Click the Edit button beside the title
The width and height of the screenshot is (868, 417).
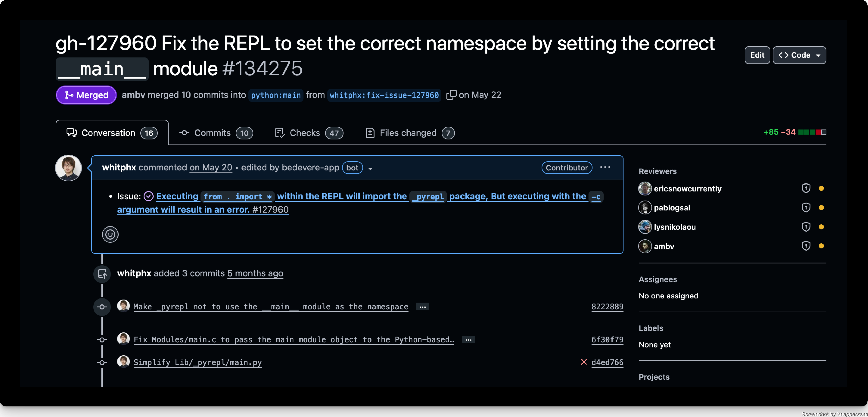757,55
